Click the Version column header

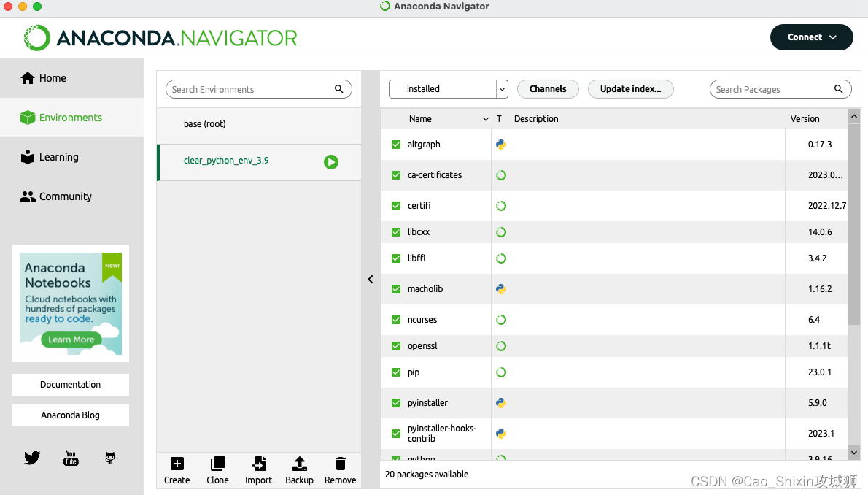805,118
